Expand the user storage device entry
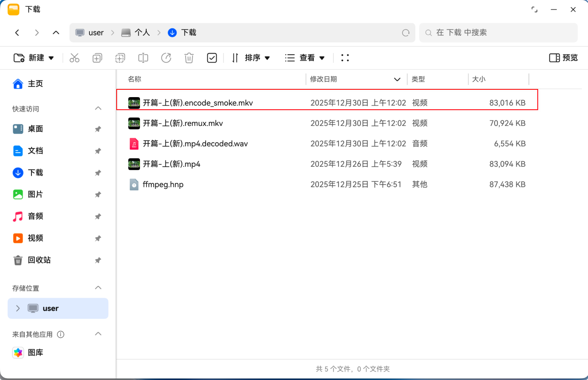Image resolution: width=588 pixels, height=380 pixels. click(17, 308)
